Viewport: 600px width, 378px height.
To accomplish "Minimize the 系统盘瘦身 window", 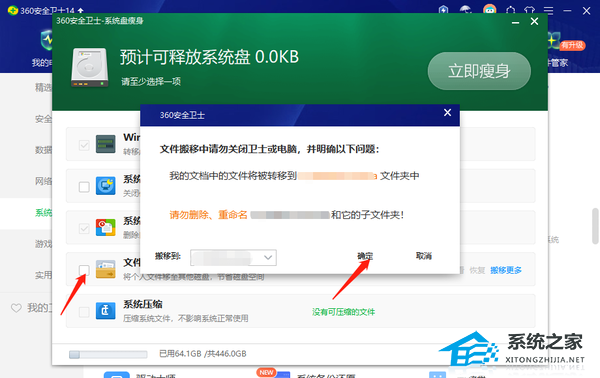I will coord(515,22).
